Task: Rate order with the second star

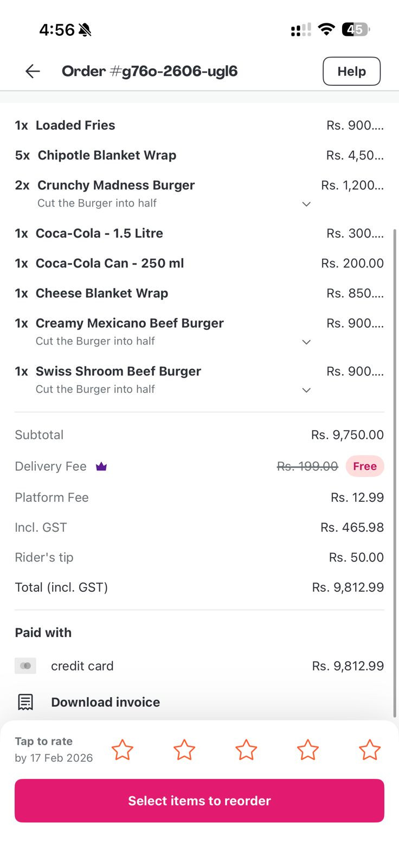Action: (x=184, y=750)
